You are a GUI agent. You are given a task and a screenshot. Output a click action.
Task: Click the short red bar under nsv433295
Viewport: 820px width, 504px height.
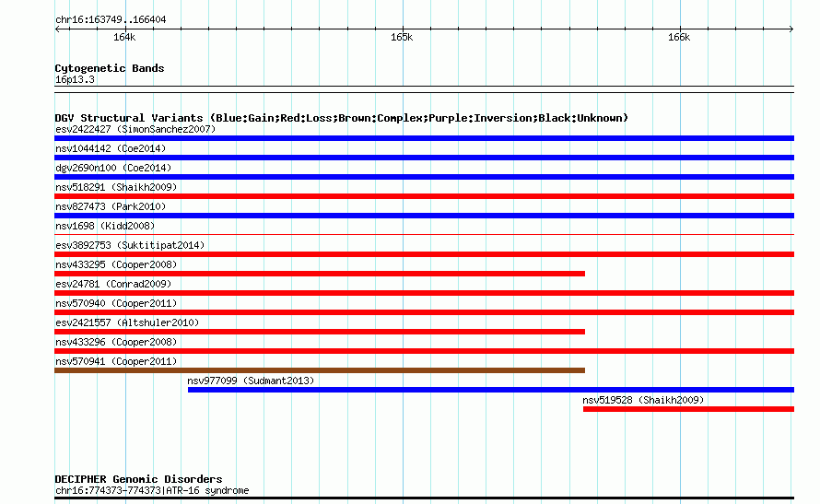click(320, 274)
